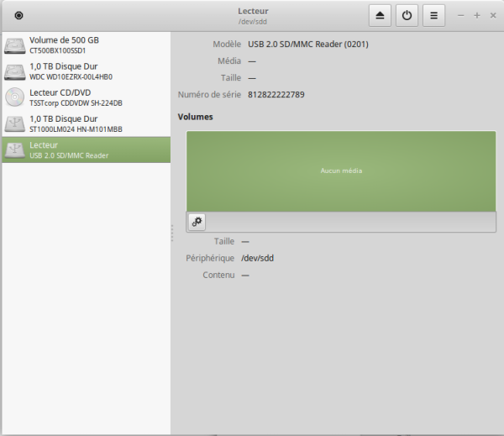Click the serial number 812822222789

[x=276, y=95]
